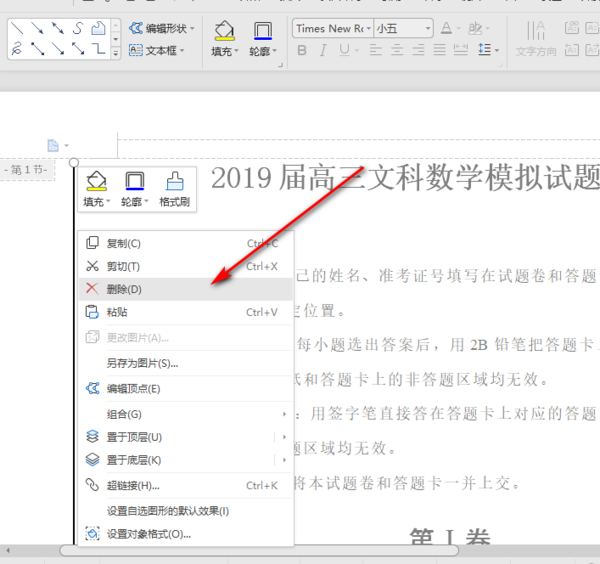
Task: Toggle Underline formatting
Action: pos(345,50)
